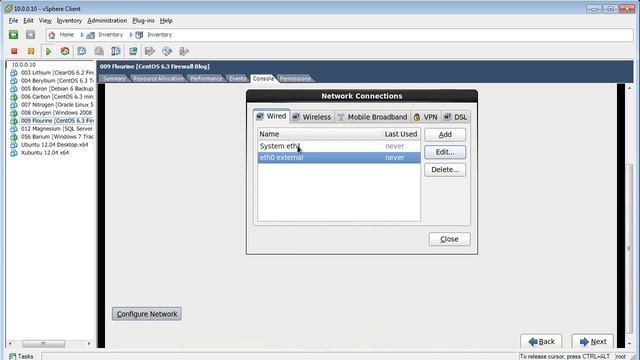Click the installer Next button
The image size is (640, 360).
(x=593, y=342)
